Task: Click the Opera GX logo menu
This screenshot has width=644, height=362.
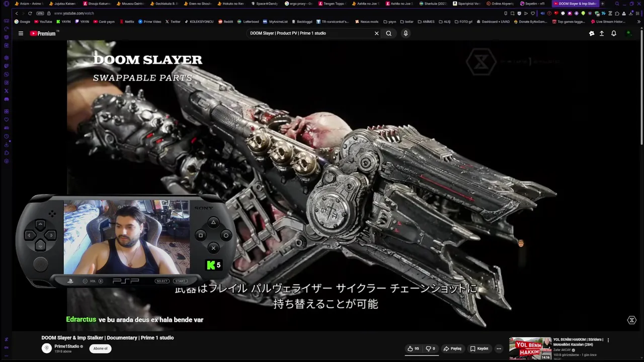Action: [6, 4]
